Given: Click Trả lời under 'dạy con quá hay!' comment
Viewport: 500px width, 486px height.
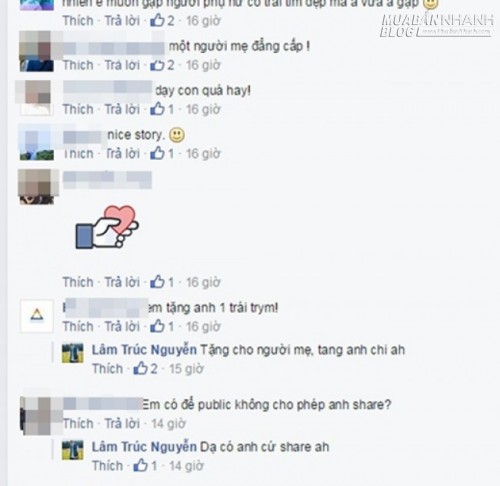Looking at the screenshot, I should tap(122, 109).
